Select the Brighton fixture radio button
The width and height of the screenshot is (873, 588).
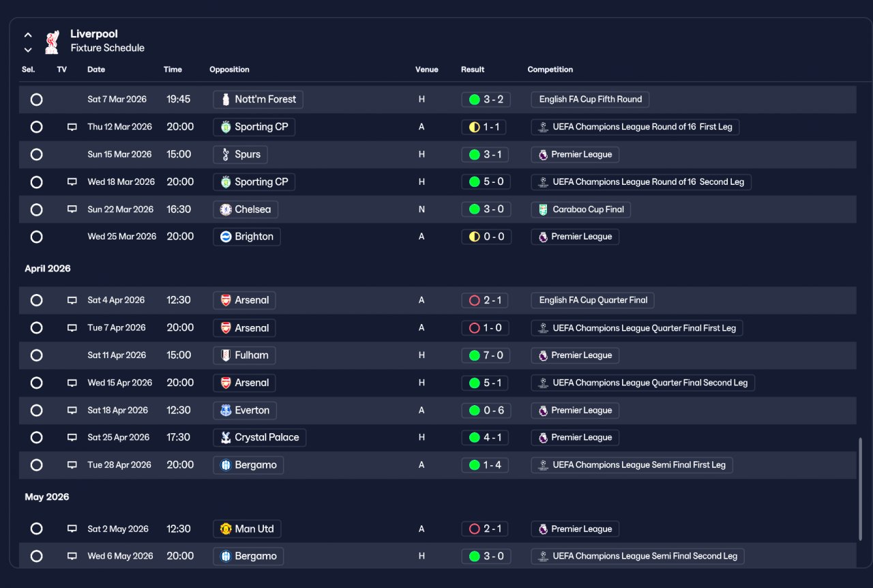pyautogui.click(x=36, y=237)
